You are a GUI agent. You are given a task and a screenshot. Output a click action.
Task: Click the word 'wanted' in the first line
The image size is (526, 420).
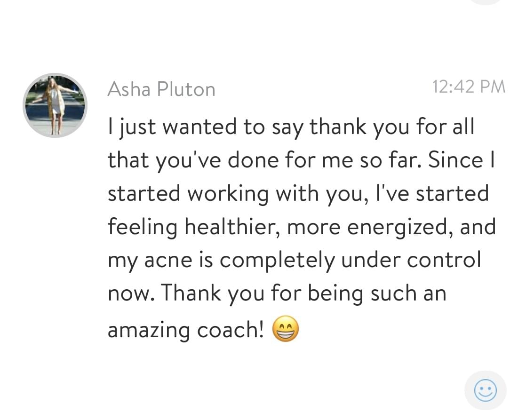pos(199,127)
